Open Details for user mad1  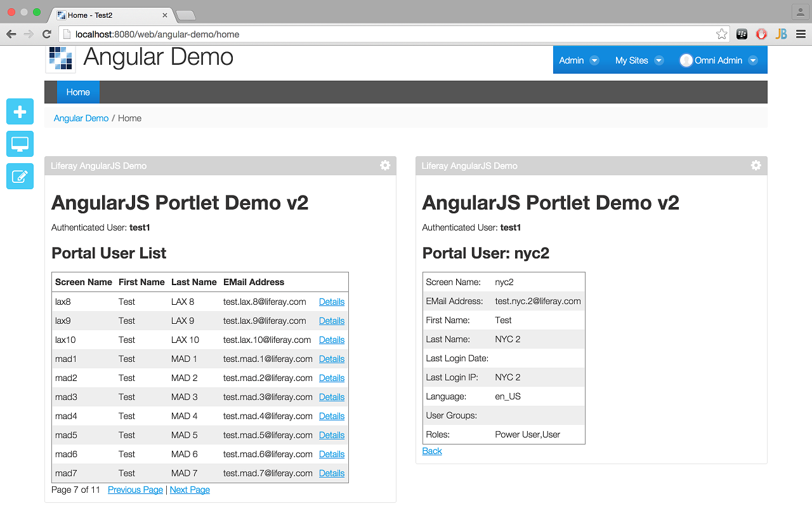coord(332,359)
